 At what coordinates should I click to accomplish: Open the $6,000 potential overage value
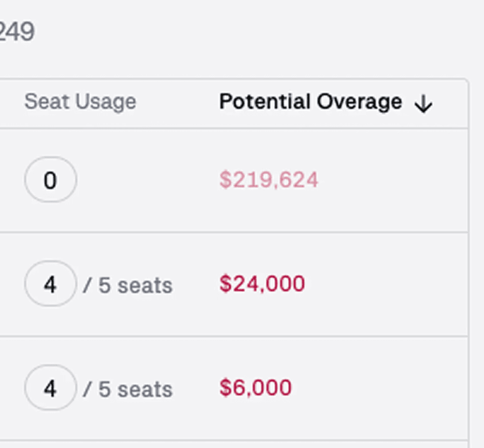(x=255, y=388)
